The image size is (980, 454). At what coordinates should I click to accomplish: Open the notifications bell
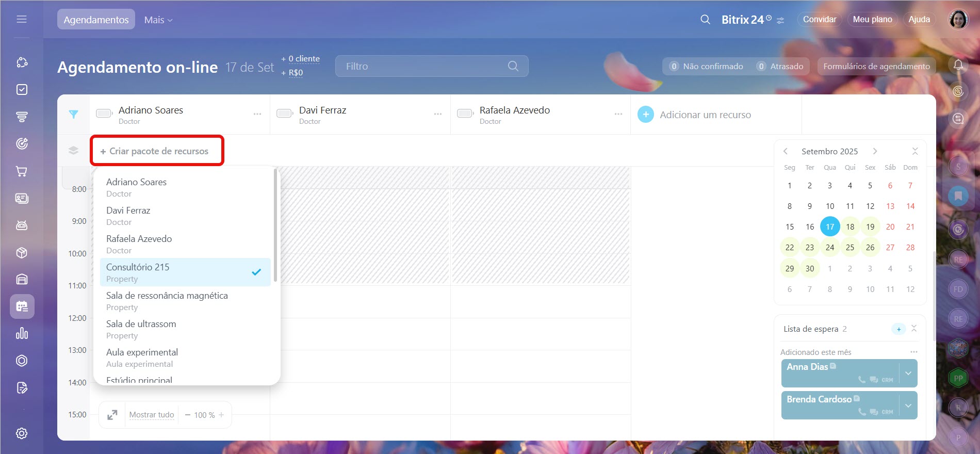click(x=958, y=65)
